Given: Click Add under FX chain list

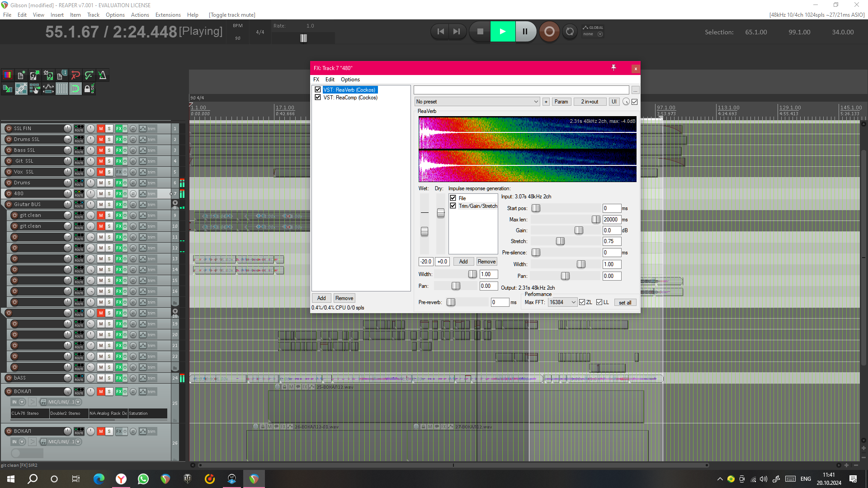Looking at the screenshot, I should 321,298.
